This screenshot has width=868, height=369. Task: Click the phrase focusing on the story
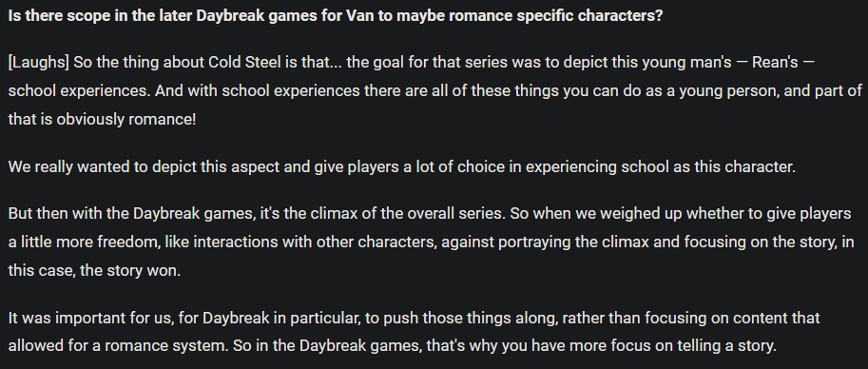click(x=759, y=243)
